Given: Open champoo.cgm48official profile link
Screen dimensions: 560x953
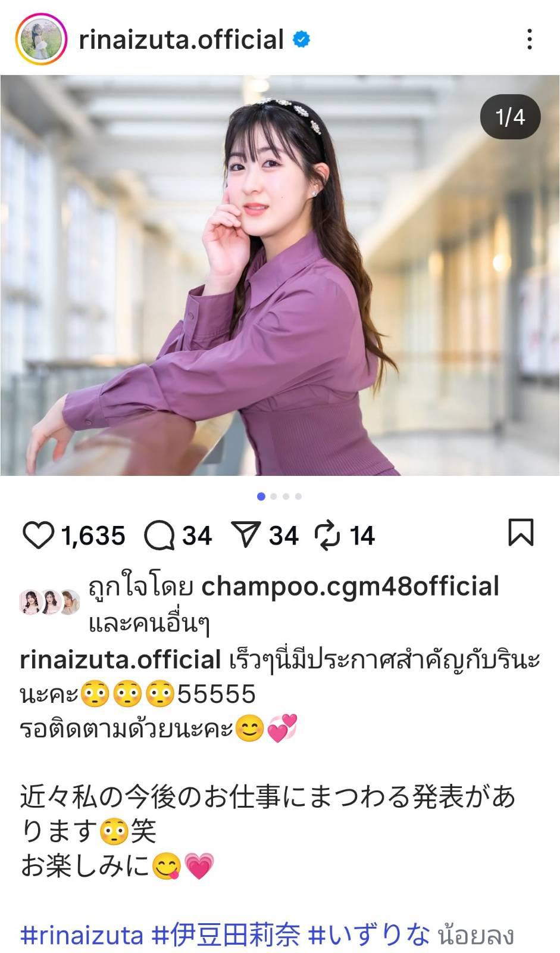Looking at the screenshot, I should pyautogui.click(x=351, y=586).
